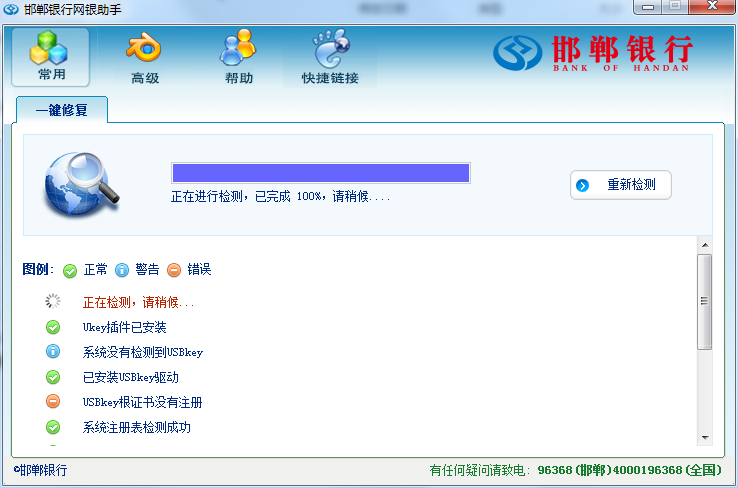The width and height of the screenshot is (738, 488).
Task: Select the 已安装USBkey驱动 result row
Action: [130, 377]
